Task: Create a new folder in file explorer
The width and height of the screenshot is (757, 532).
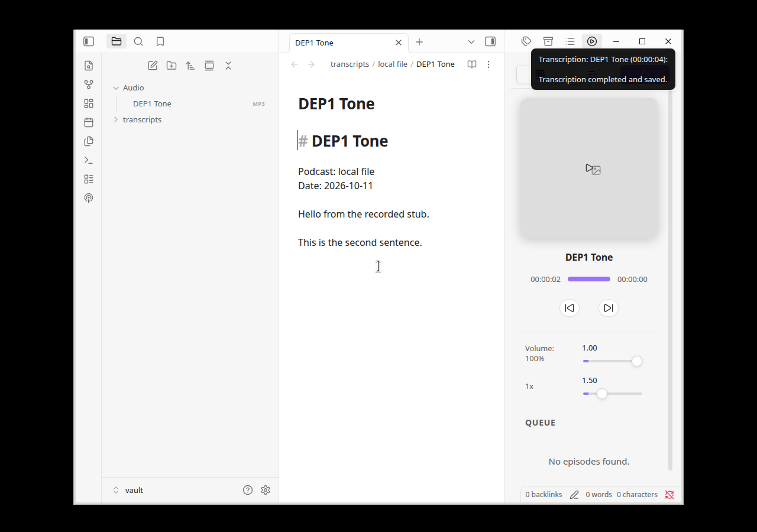Action: 172,66
